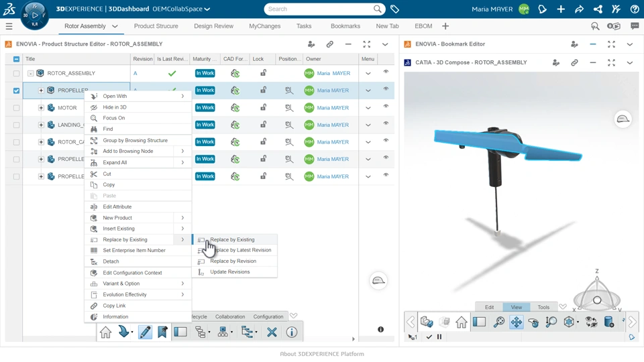Screen dimensions: 644x362
Task: Click the In Work maturity badge in the ROTOR_ASSEMBLY row
Action: [x=205, y=73]
